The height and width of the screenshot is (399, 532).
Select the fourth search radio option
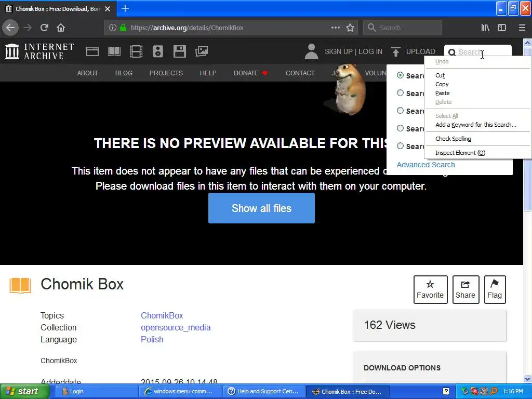[401, 128]
